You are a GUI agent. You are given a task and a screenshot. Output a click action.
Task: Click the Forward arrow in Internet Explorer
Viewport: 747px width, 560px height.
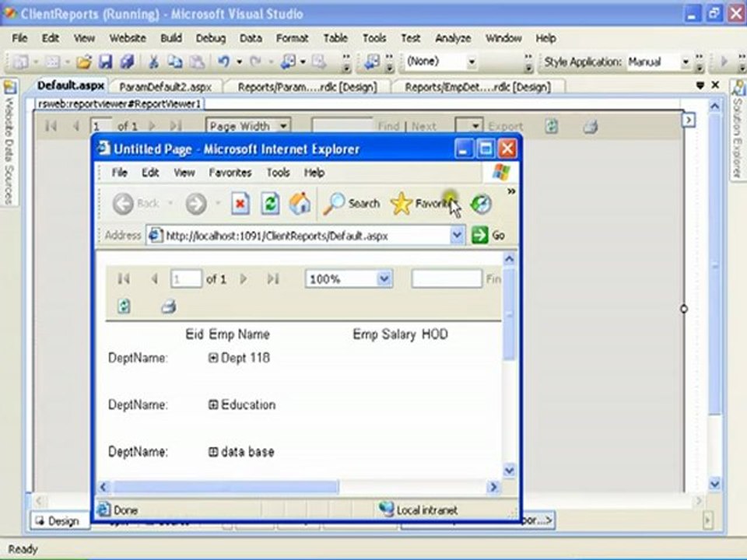pyautogui.click(x=196, y=204)
